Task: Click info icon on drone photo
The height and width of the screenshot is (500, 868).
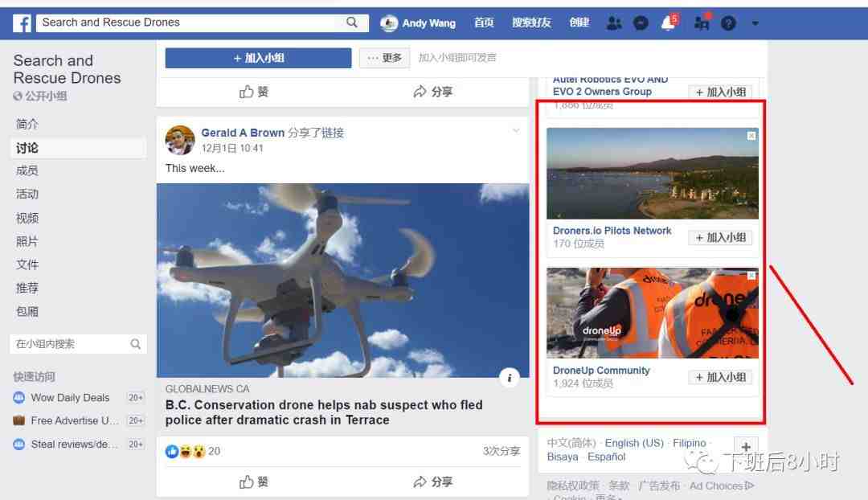Action: click(510, 378)
